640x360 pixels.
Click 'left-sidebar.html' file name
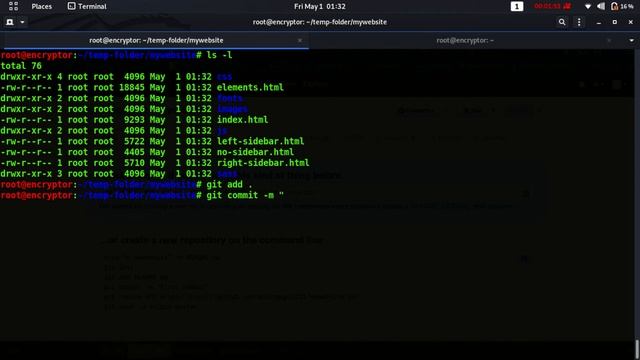tap(260, 141)
